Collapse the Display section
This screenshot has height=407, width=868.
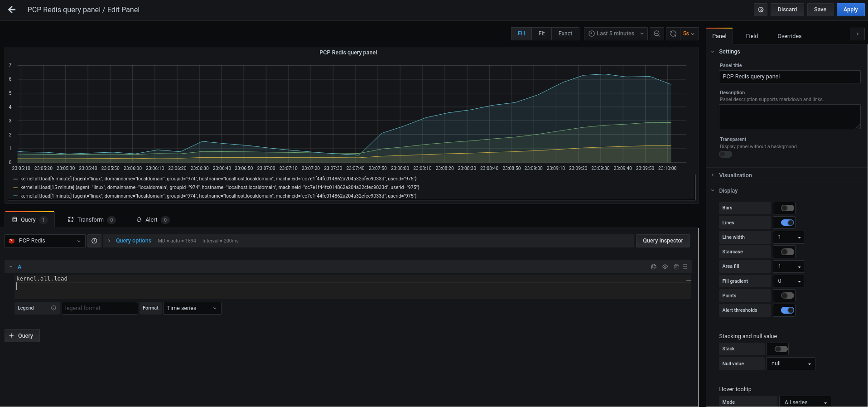(x=728, y=191)
